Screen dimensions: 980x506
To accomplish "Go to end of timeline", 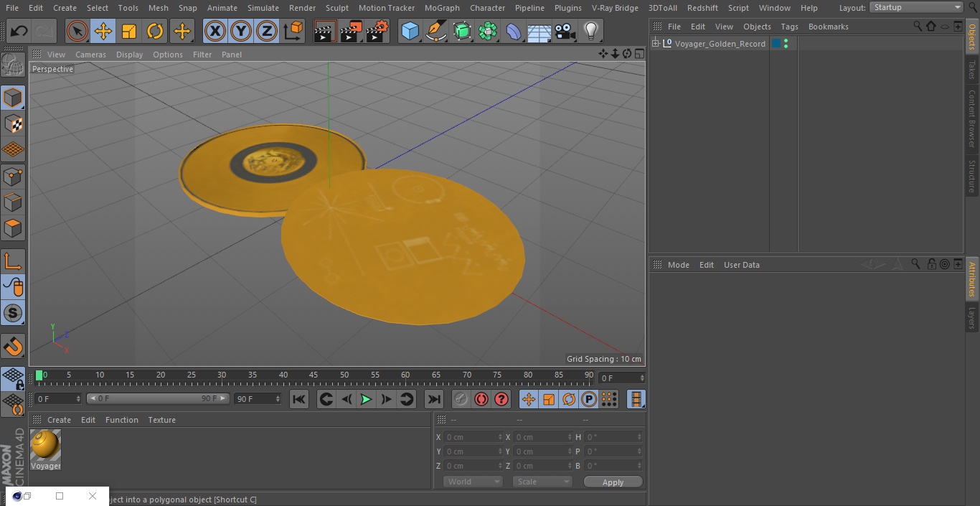I will [434, 399].
